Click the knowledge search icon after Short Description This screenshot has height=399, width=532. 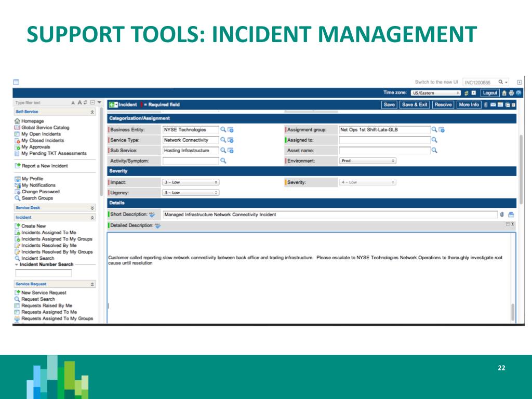tap(511, 215)
